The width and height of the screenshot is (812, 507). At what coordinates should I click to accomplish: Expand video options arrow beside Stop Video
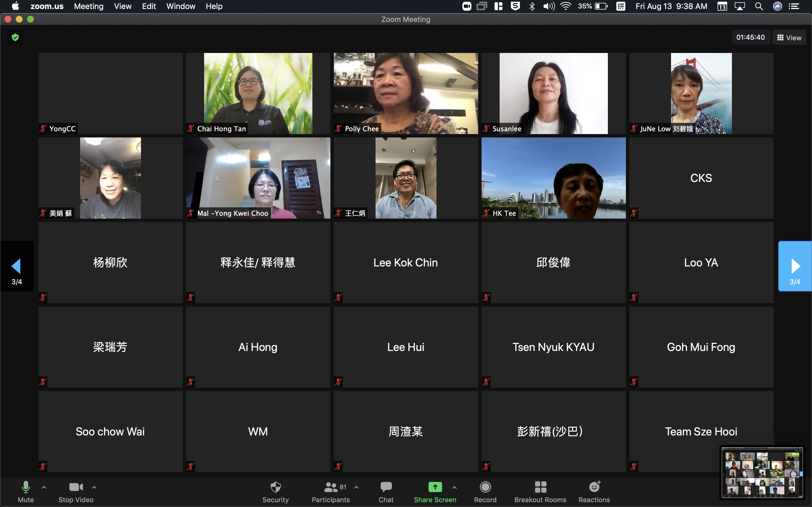point(94,487)
